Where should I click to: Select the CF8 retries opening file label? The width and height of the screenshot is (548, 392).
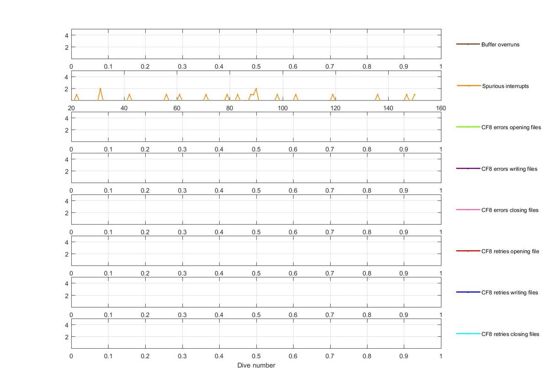pos(510,251)
